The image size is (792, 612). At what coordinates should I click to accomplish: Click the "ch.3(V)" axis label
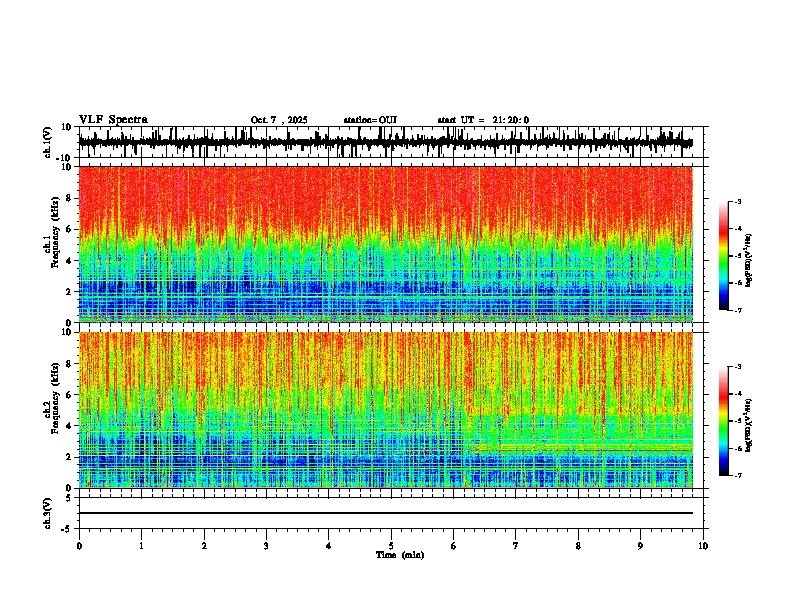click(48, 513)
